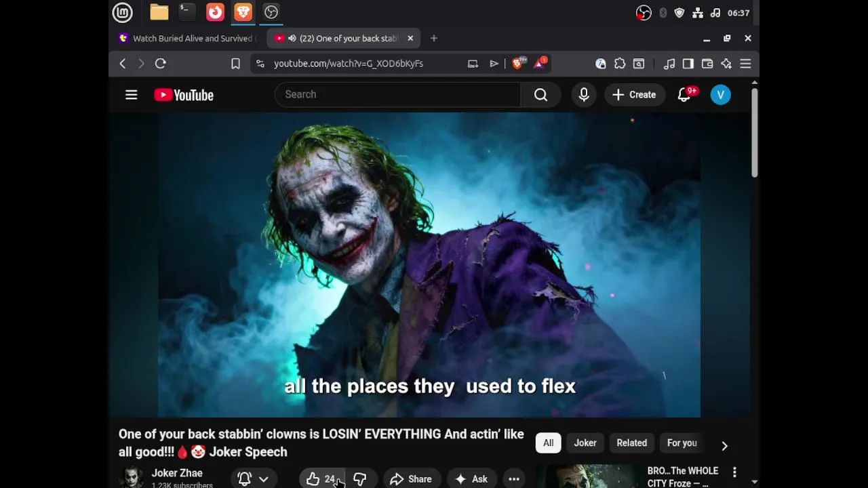The image size is (868, 488).
Task: Open the media control music note in toolbar
Action: pos(669,64)
